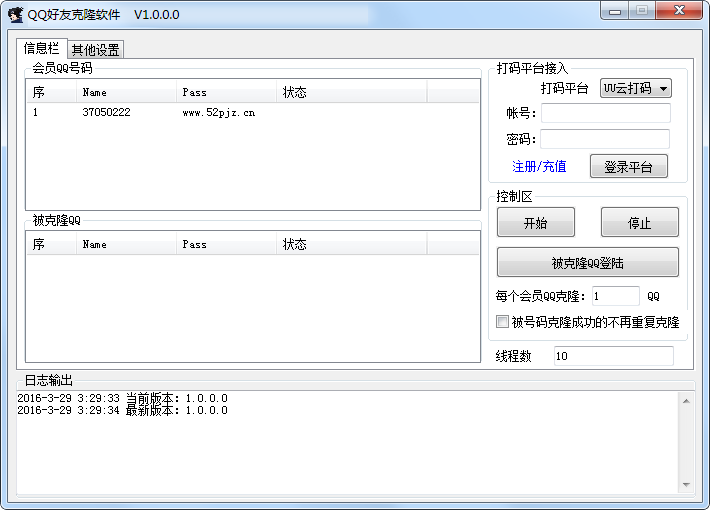710x510 pixels.
Task: Click the 帐号 input field
Action: point(605,113)
